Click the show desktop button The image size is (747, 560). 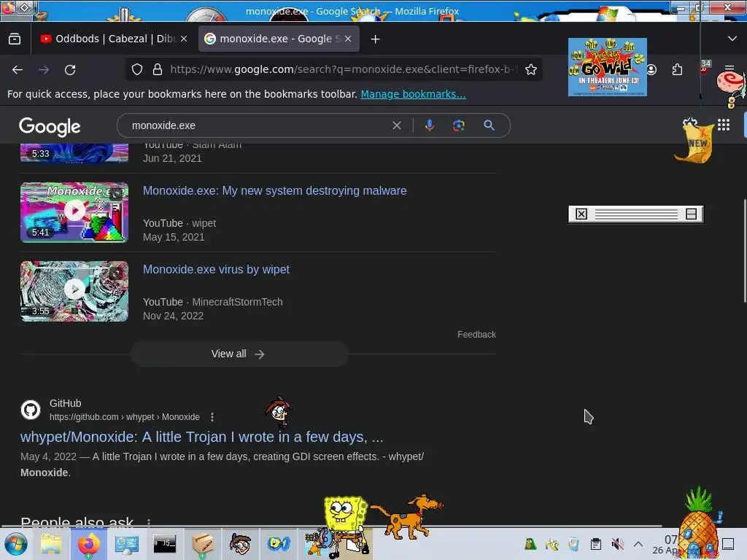tap(728, 544)
